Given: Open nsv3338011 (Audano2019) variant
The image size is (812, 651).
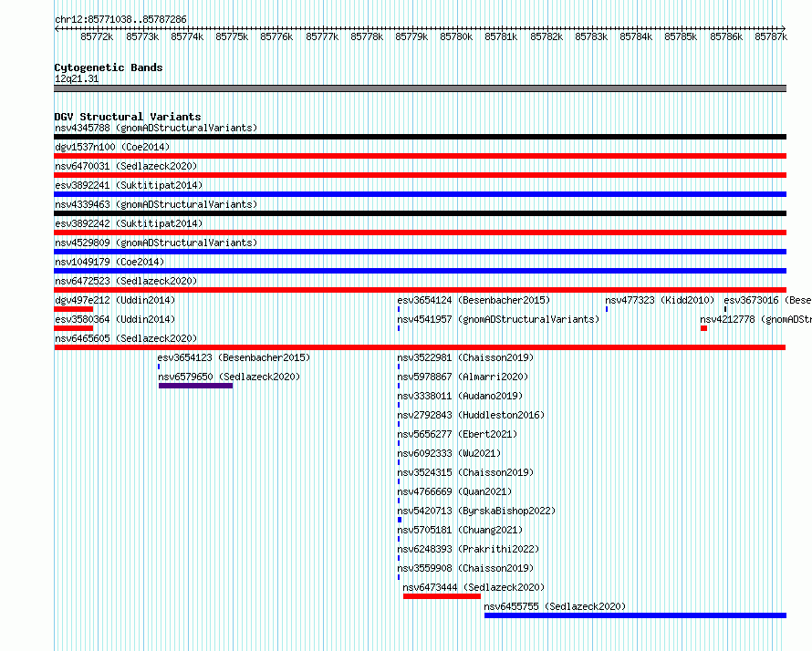Looking at the screenshot, I should coord(460,396).
